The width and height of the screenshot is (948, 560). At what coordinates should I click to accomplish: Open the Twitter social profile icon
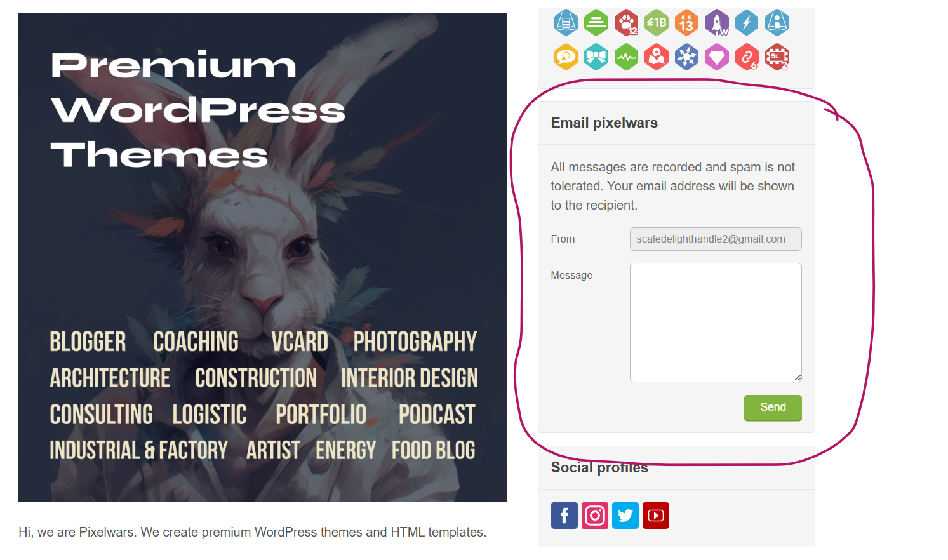tap(625, 516)
